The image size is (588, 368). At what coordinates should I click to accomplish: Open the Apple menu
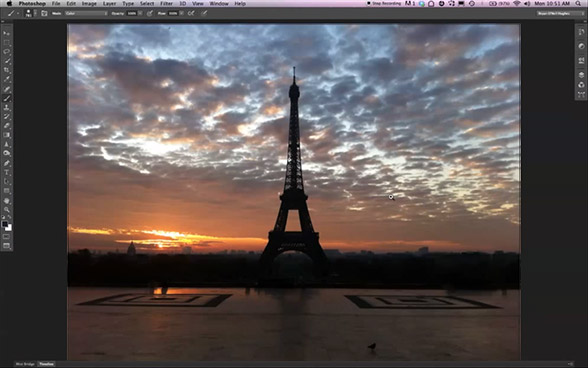pos(9,3)
